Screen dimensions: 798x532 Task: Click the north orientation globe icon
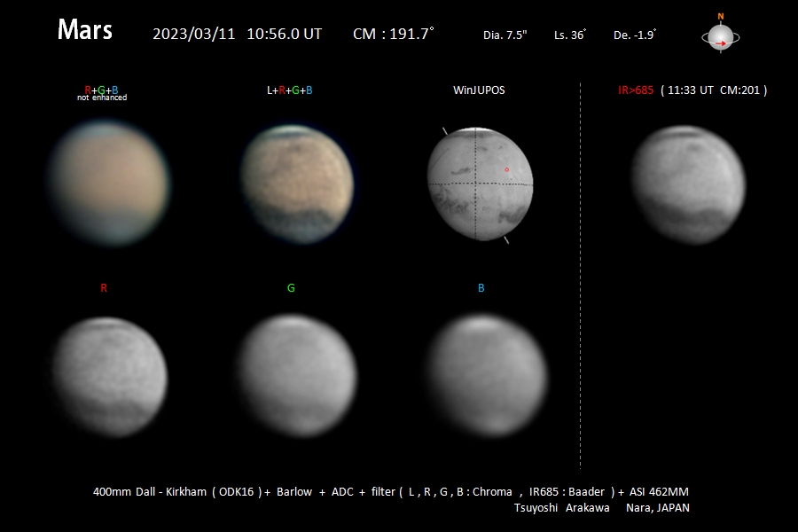click(721, 37)
